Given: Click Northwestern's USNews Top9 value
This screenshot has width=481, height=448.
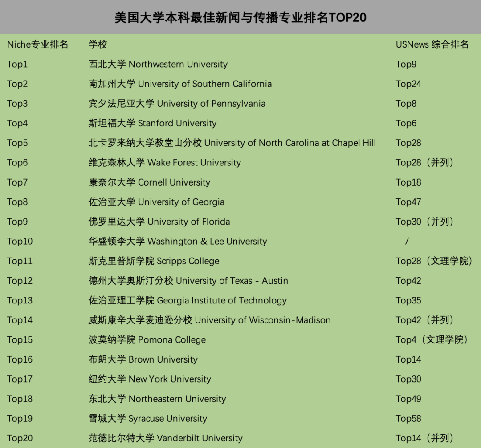Looking at the screenshot, I should 406,65.
